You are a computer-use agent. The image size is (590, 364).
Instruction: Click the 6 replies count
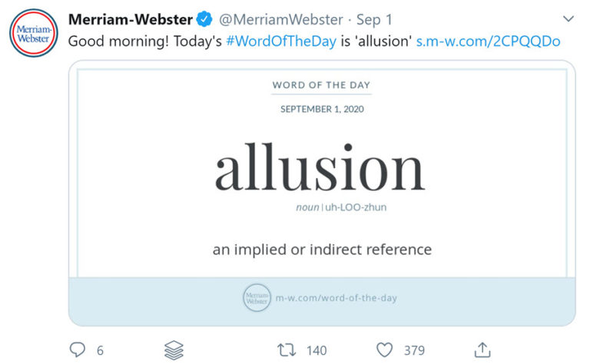(100, 350)
